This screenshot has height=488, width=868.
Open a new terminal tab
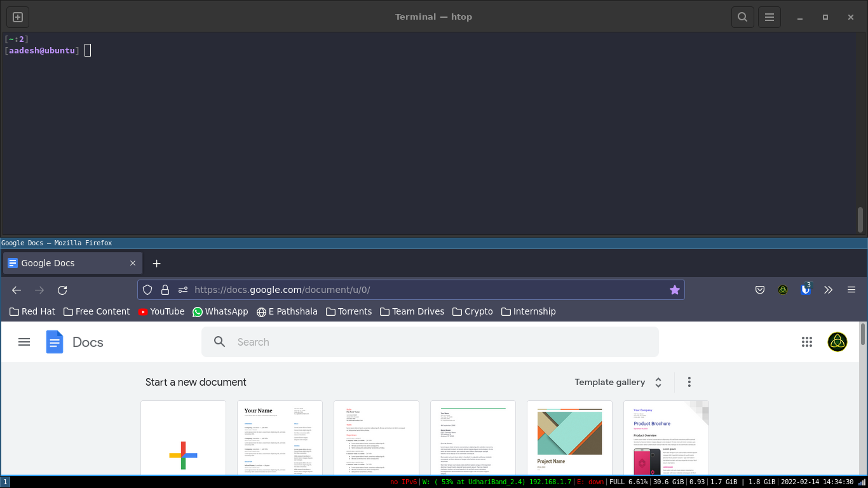(17, 17)
